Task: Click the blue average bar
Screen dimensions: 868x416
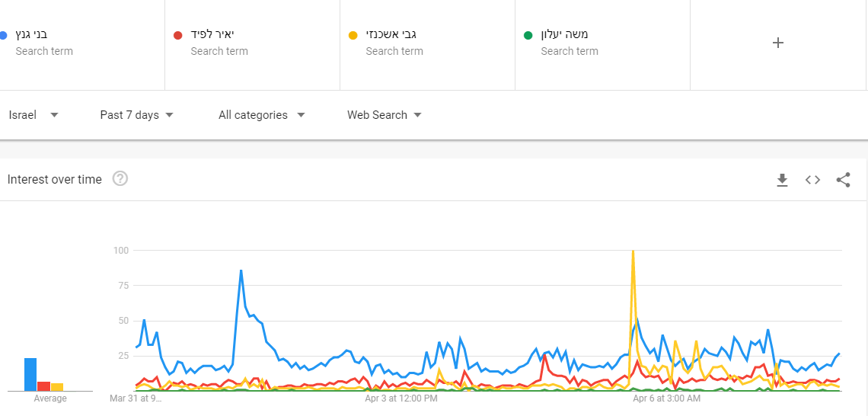Action: point(30,374)
